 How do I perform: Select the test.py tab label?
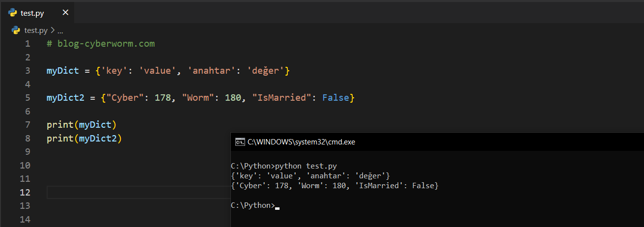(32, 13)
